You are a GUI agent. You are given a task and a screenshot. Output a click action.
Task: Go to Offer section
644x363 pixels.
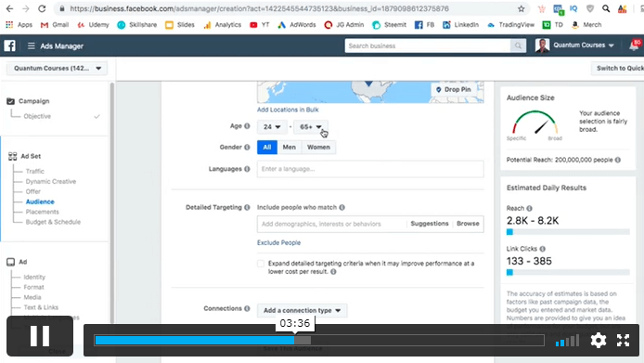pyautogui.click(x=32, y=191)
